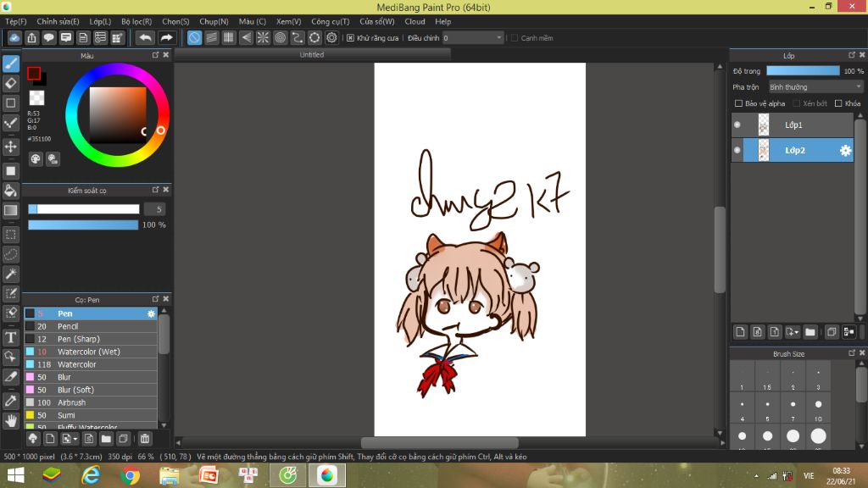Select the Move tool
The height and width of the screenshot is (488, 868).
pyautogui.click(x=11, y=147)
